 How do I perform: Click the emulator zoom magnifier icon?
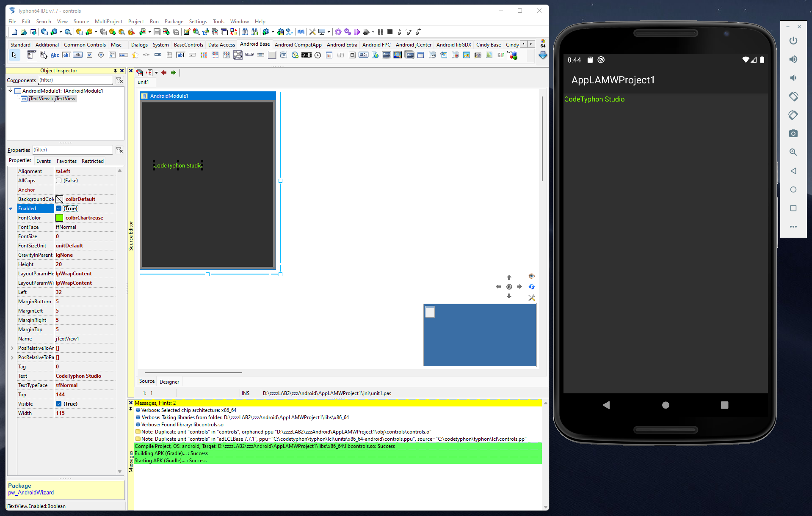pos(793,152)
